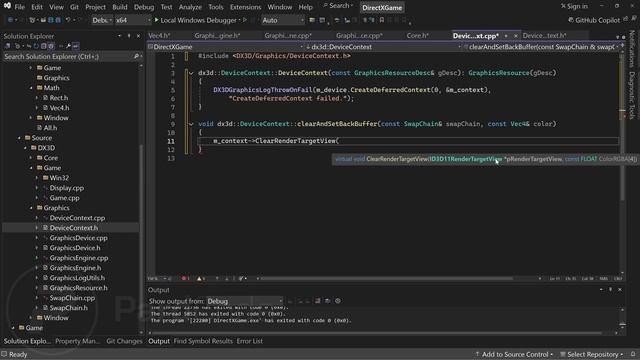Pin the Solution Explorer panel

coord(129,36)
